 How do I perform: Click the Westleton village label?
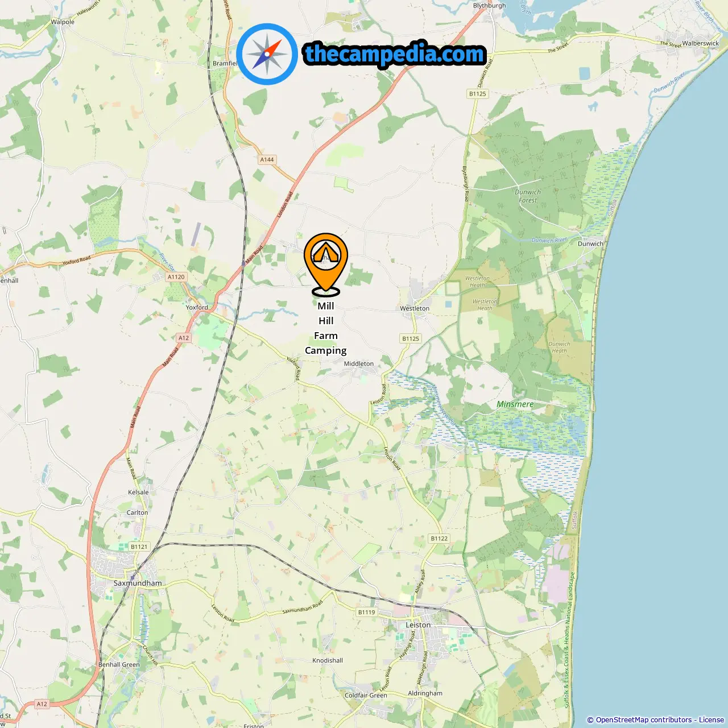(415, 308)
